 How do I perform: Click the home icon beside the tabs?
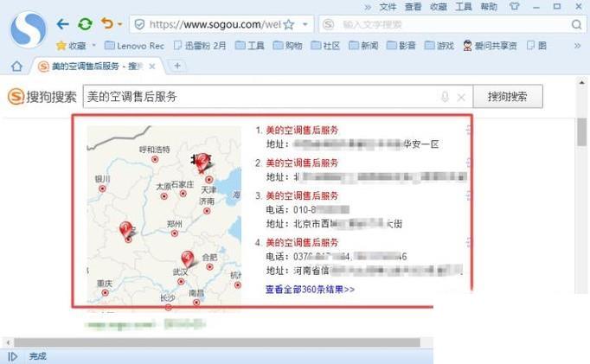click(x=16, y=67)
